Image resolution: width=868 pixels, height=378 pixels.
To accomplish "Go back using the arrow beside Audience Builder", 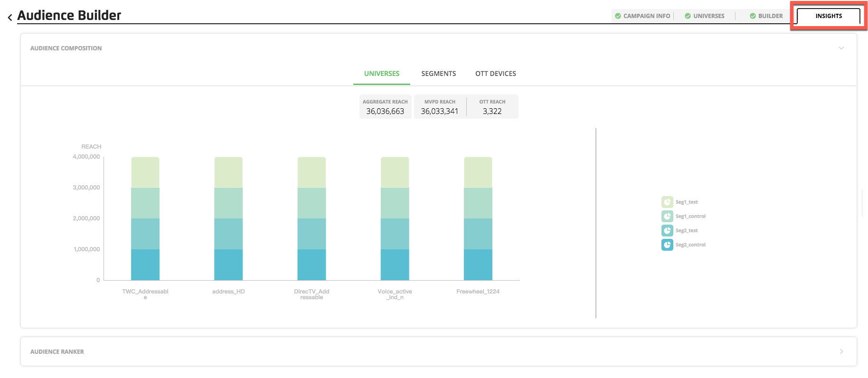I will tap(10, 18).
